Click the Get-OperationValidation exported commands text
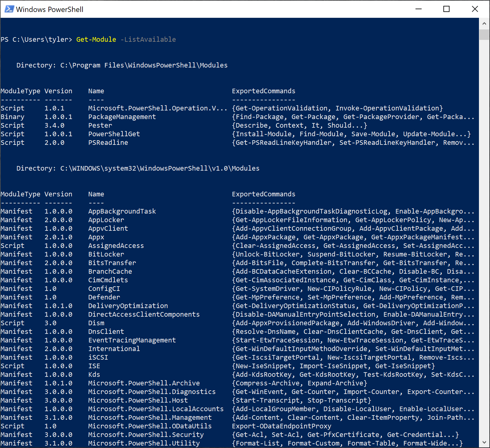Viewport: 490px width, 448px height. (x=338, y=108)
